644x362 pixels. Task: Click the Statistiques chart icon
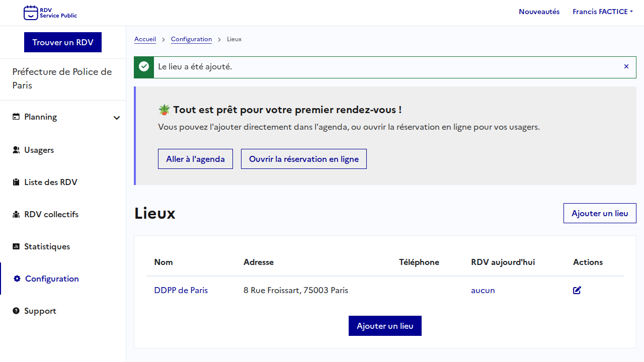pos(16,246)
